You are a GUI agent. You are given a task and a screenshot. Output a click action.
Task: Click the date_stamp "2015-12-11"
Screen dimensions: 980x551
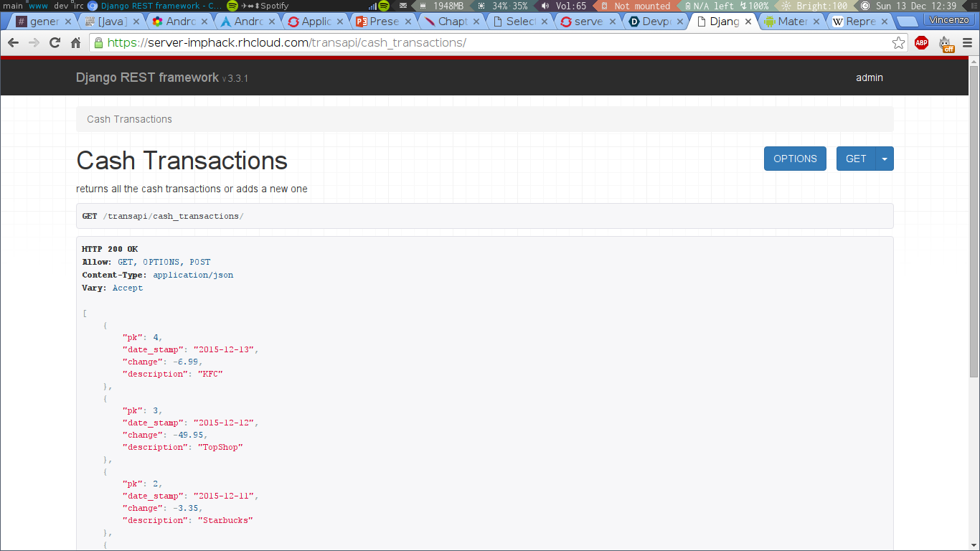tap(223, 496)
